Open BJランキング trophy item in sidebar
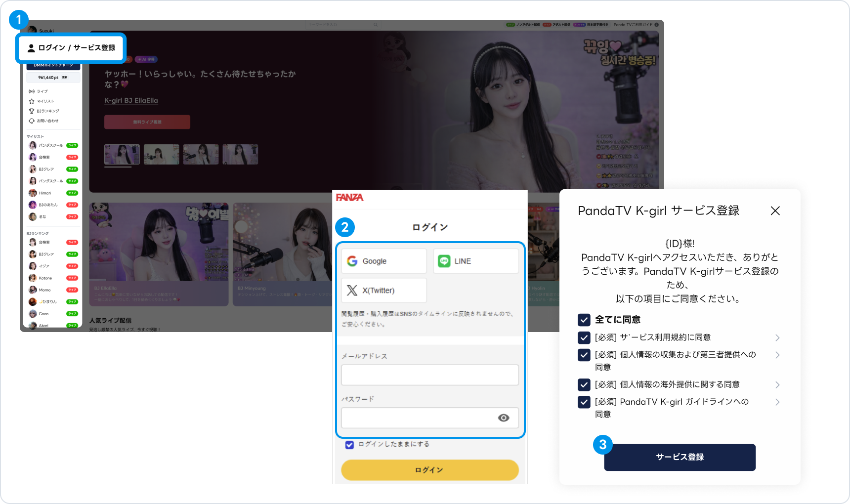This screenshot has height=504, width=850. (x=44, y=111)
